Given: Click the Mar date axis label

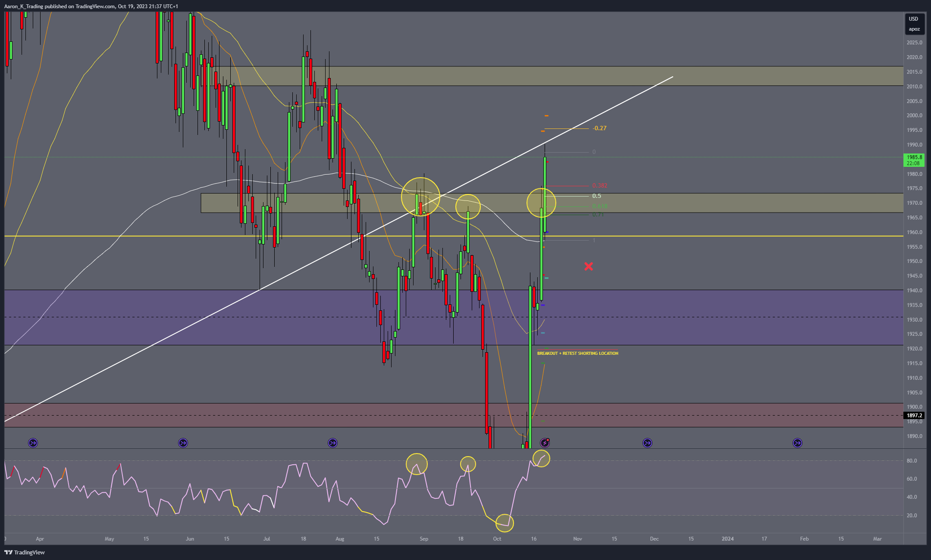Looking at the screenshot, I should click(x=877, y=539).
